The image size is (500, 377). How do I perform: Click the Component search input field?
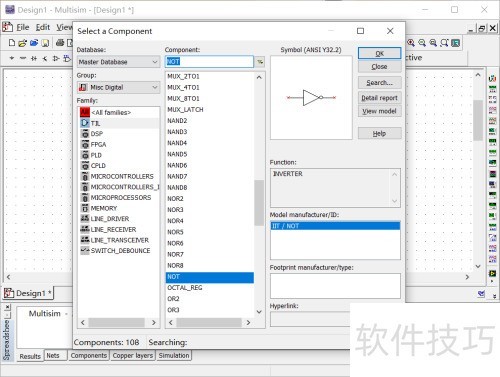(x=209, y=62)
